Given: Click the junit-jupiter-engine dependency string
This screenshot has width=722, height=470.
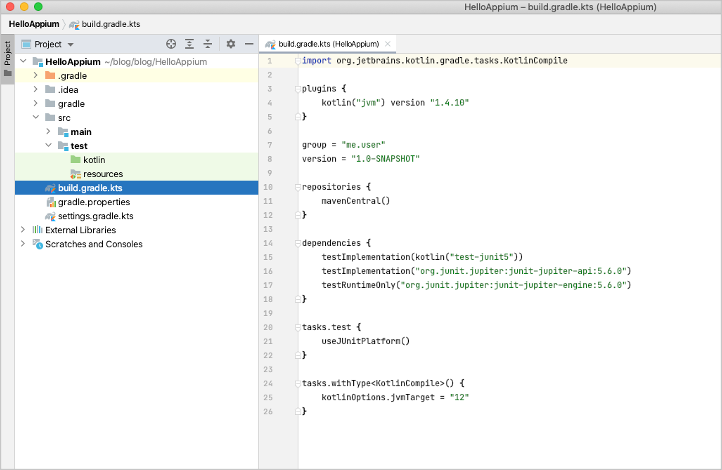Looking at the screenshot, I should coord(513,285).
